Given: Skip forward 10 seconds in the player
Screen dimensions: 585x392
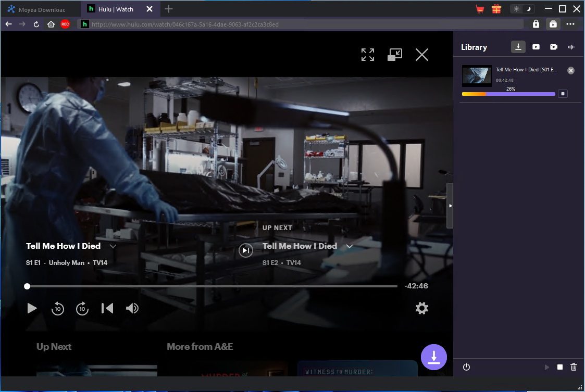Looking at the screenshot, I should point(82,309).
